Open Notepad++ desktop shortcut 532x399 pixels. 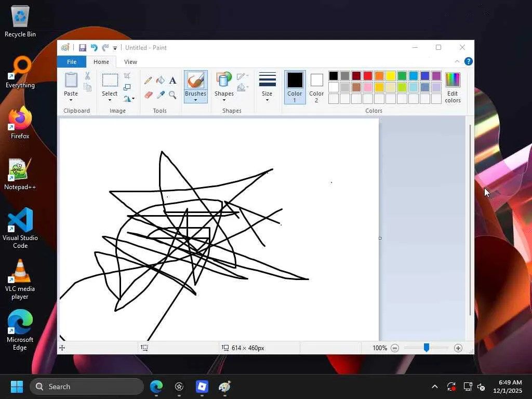[20, 174]
